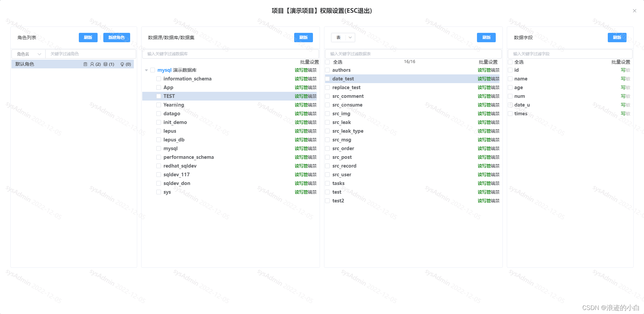Viewport: 644px width, 314px height.
Task: Focus the 关键字过滤角色 search field
Action: (91, 54)
